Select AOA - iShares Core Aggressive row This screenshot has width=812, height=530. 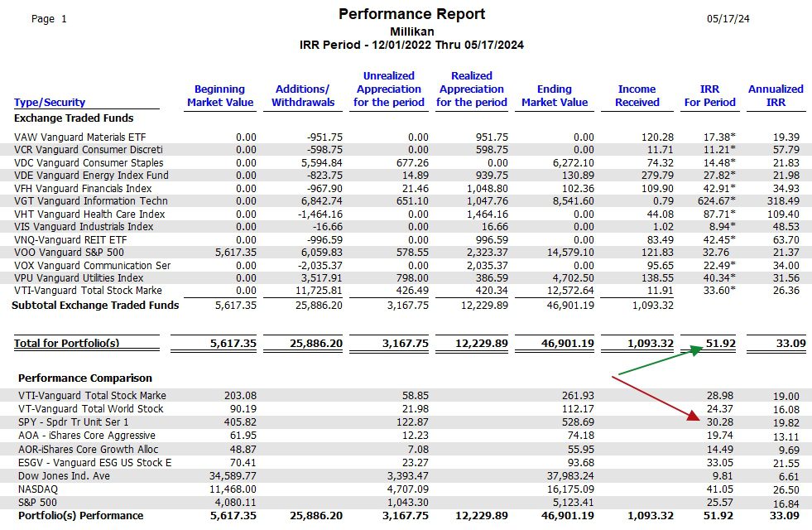tap(406, 436)
